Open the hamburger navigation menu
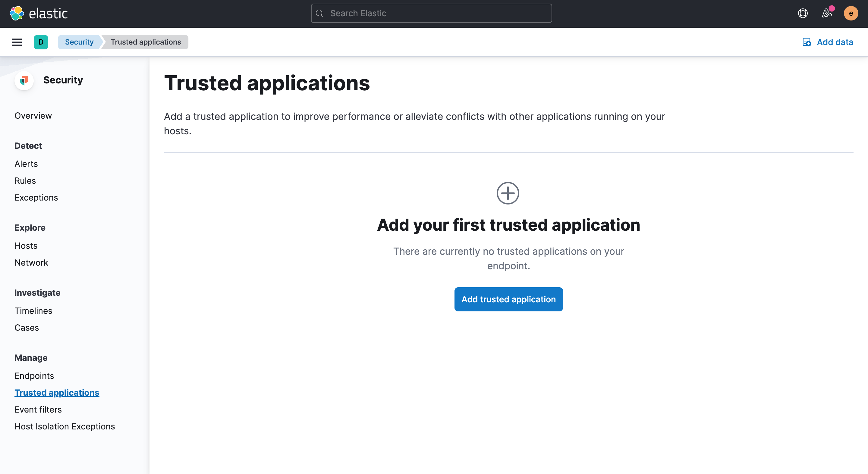 point(17,42)
